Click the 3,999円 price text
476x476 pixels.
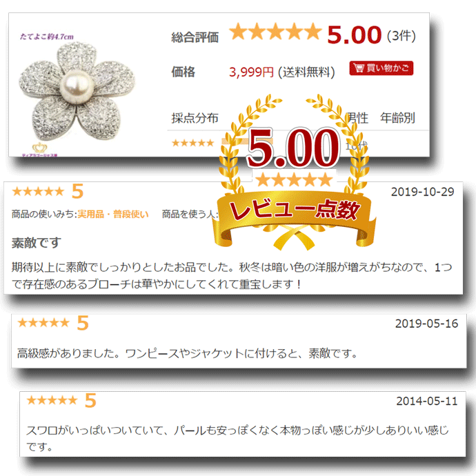251,72
